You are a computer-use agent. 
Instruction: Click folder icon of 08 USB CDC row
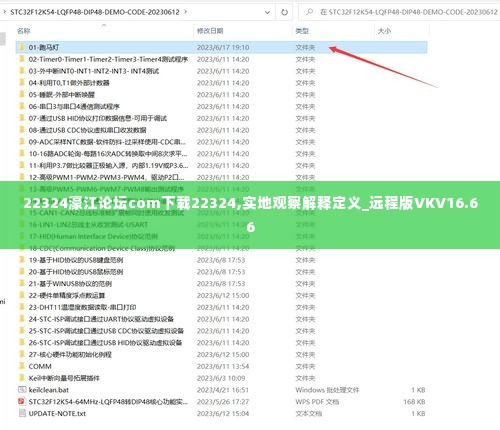pos(22,130)
